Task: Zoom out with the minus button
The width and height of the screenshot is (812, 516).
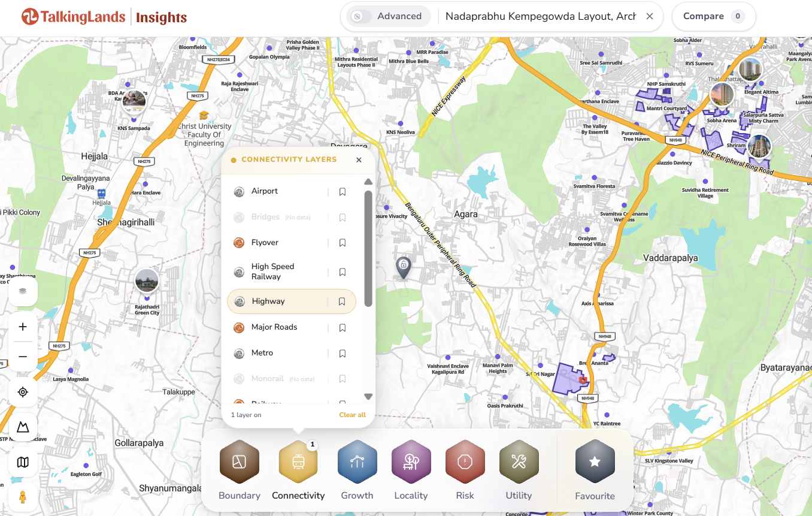Action: [23, 357]
